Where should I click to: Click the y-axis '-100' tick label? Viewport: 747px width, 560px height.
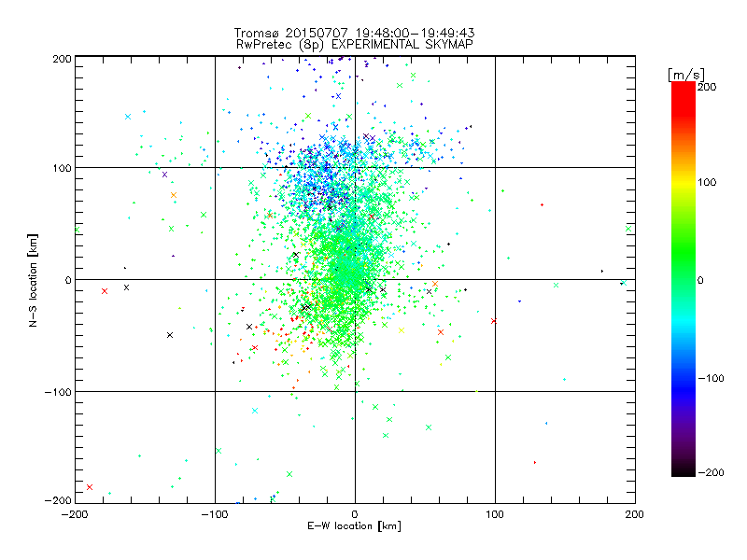(58, 392)
